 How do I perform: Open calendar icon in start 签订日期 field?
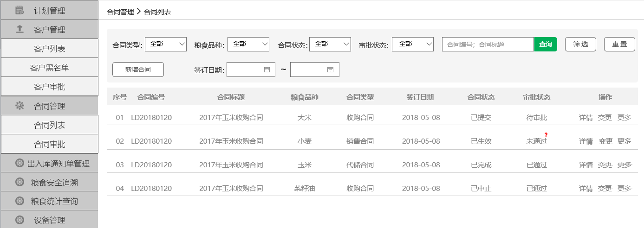tap(267, 70)
